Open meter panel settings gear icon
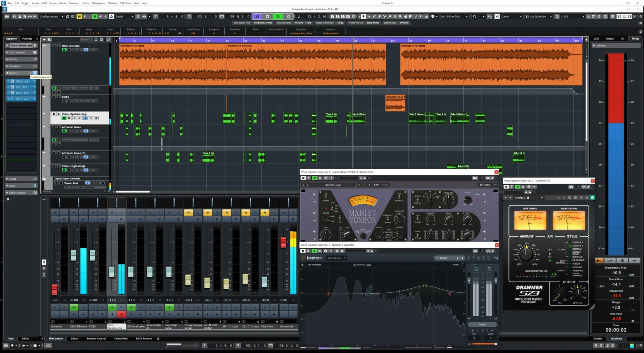 (622, 260)
